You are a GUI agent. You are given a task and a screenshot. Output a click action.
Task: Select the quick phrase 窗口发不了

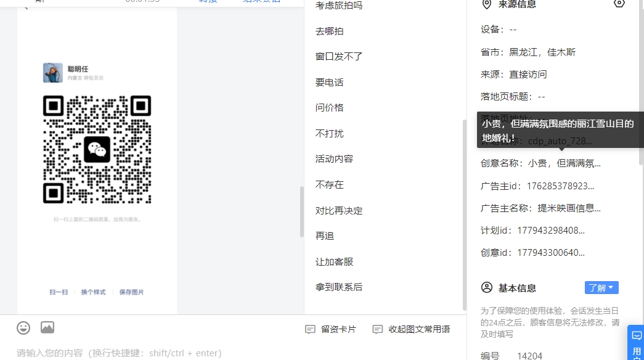(339, 56)
